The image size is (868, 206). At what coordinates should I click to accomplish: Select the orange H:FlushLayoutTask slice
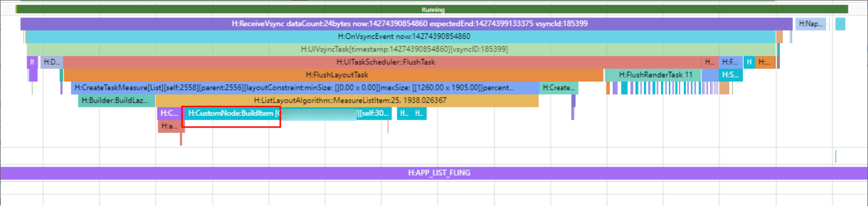[x=333, y=74]
